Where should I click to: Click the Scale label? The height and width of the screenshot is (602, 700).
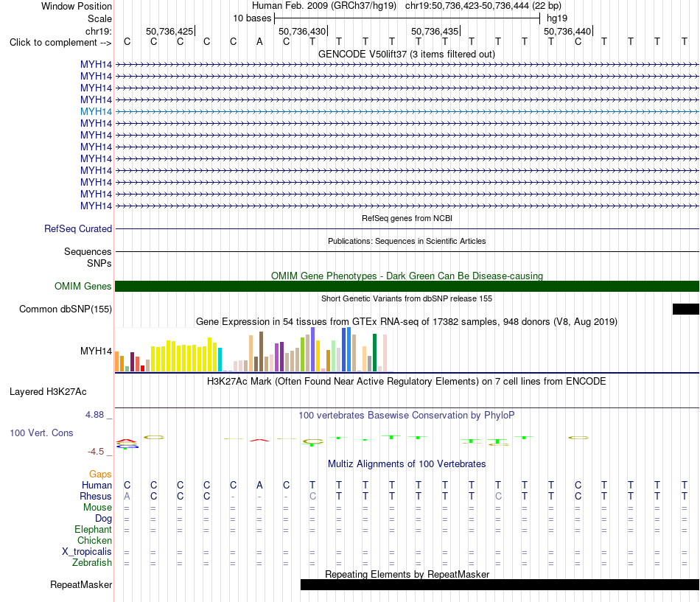click(x=99, y=18)
